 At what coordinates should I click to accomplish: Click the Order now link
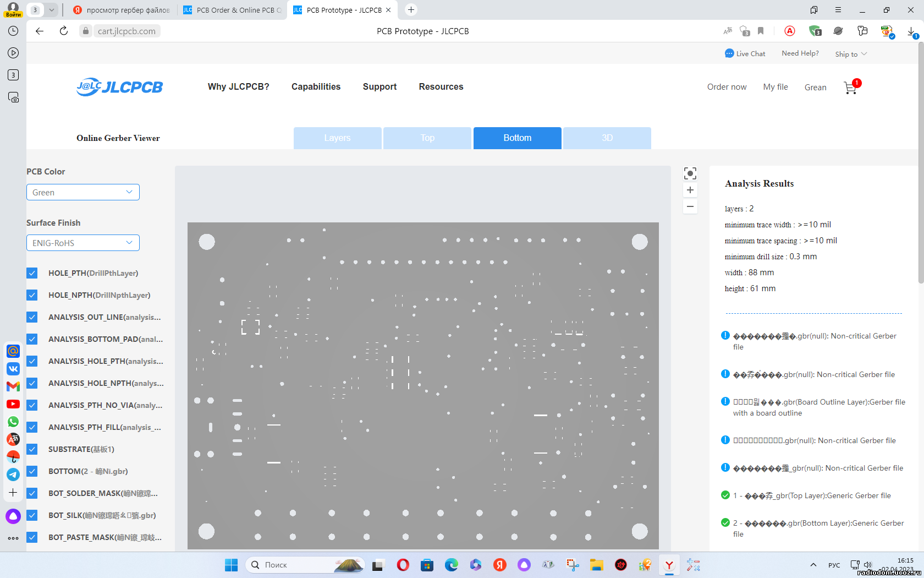[x=727, y=87]
